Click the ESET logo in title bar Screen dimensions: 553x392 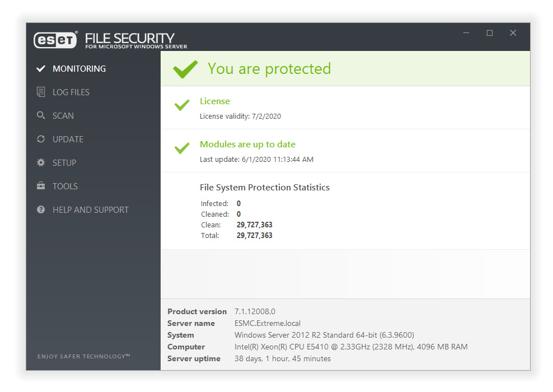56,39
